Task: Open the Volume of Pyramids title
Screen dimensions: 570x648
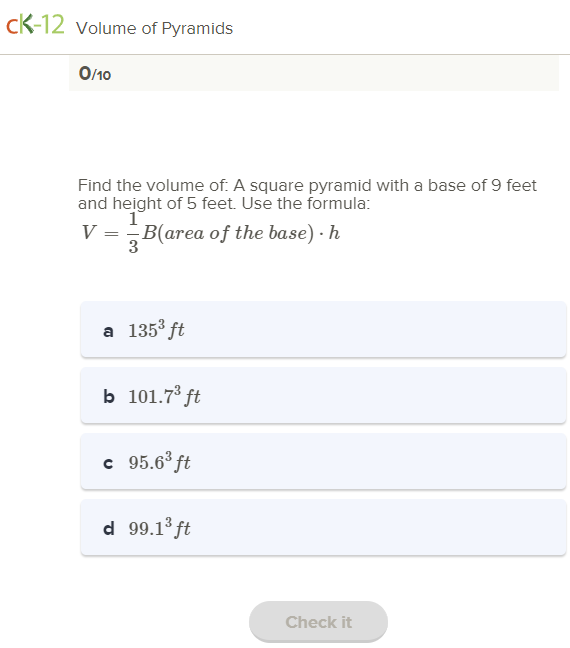Action: point(155,29)
